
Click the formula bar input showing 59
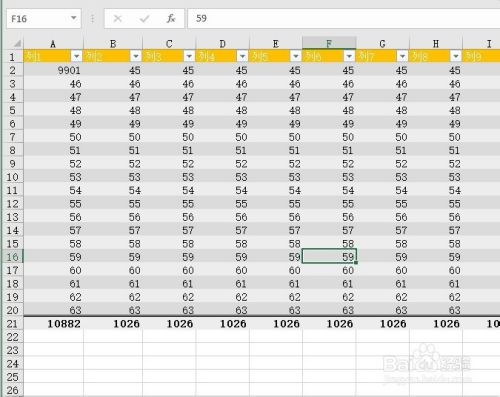344,18
